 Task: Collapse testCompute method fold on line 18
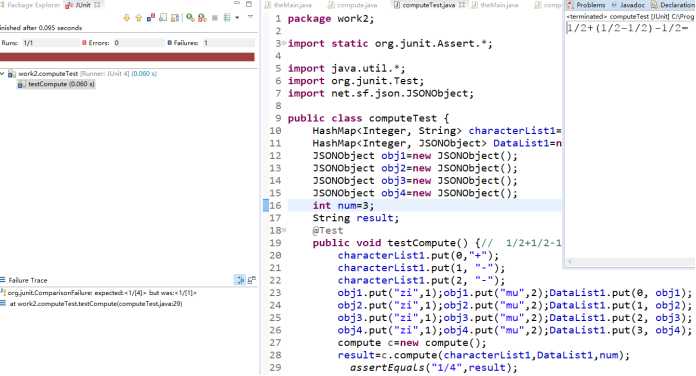pos(284,230)
